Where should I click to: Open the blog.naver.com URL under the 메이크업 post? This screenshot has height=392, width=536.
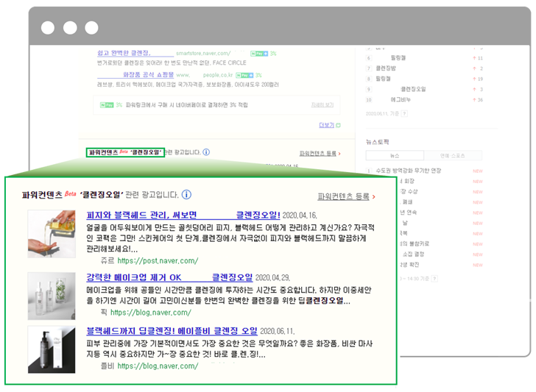151,313
